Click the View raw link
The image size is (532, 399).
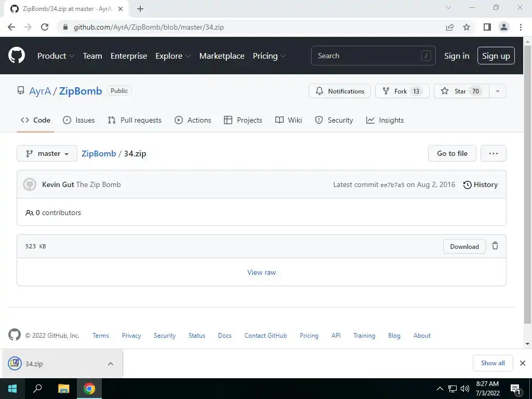pyautogui.click(x=262, y=272)
